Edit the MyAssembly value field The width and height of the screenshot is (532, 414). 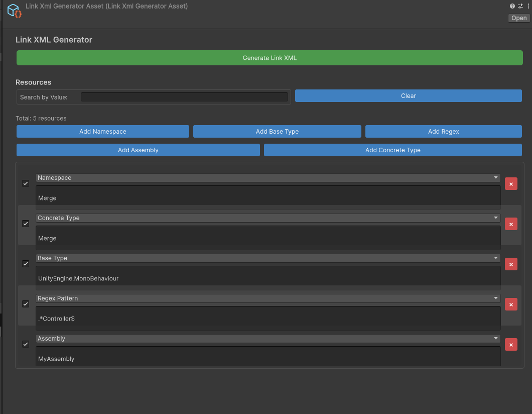pyautogui.click(x=268, y=356)
